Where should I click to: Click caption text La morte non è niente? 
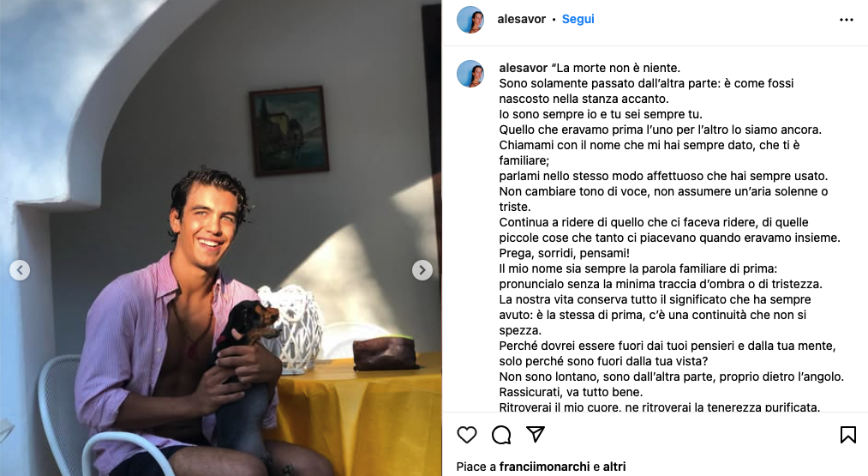coord(615,68)
